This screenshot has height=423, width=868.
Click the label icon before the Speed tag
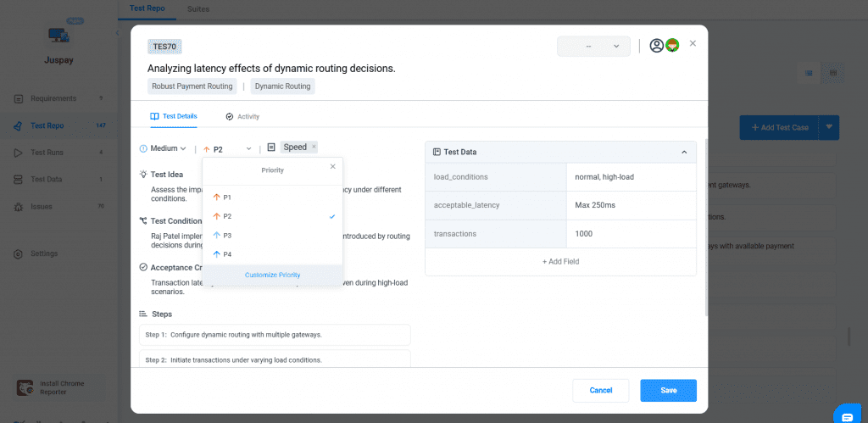[x=271, y=147]
